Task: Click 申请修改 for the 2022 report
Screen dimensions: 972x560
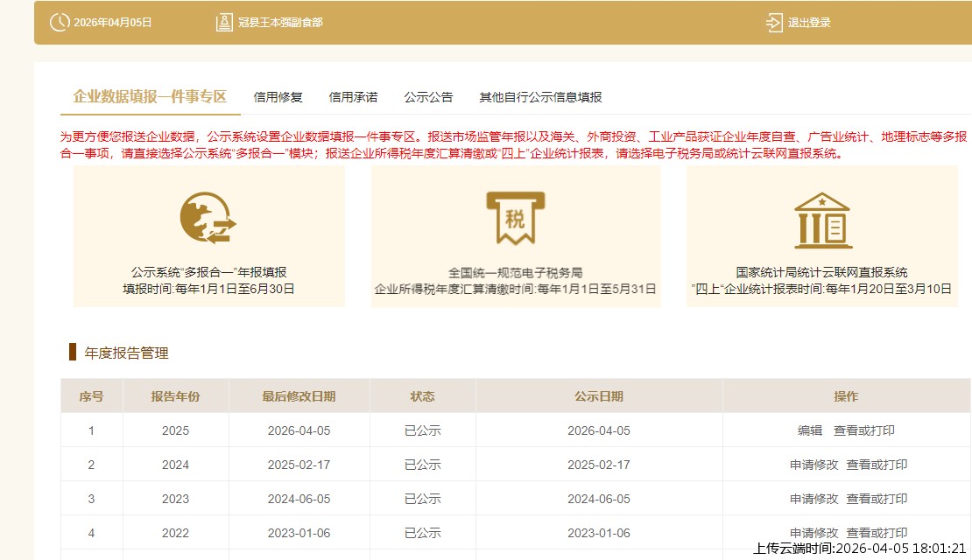Action: tap(816, 532)
